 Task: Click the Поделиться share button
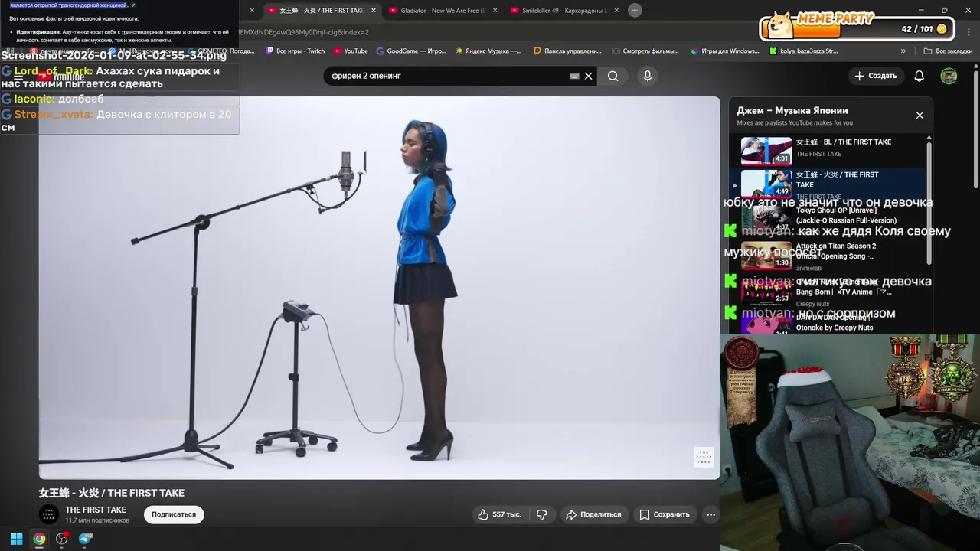coord(594,514)
